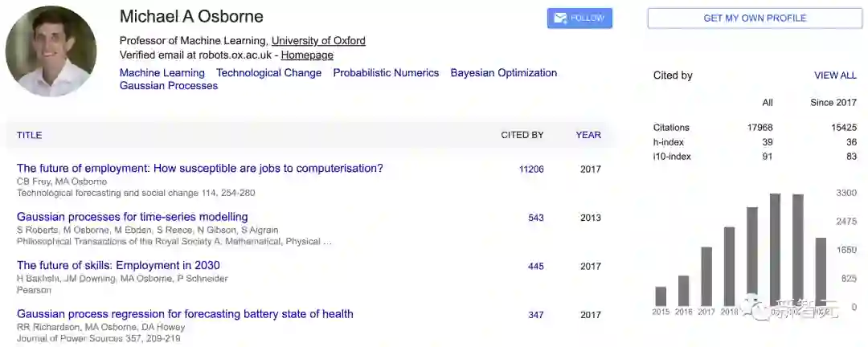Click the tallest bar in citations chart

775,249
